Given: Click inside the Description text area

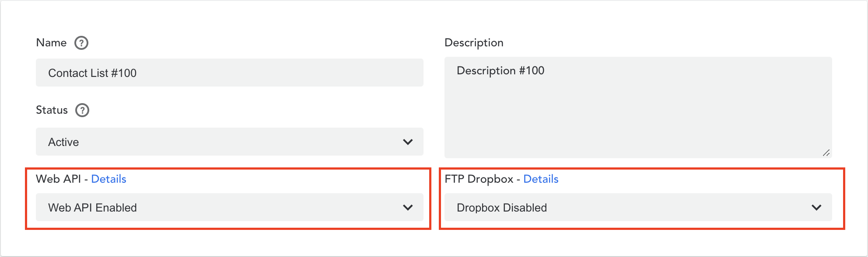Looking at the screenshot, I should 638,108.
